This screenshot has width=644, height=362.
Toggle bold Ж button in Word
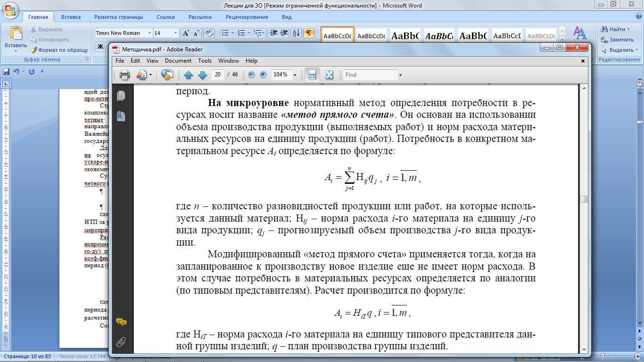(100, 46)
